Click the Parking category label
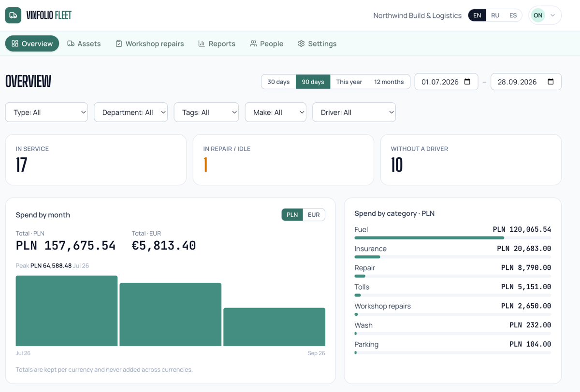Viewport: 580px width, 392px height. [366, 344]
